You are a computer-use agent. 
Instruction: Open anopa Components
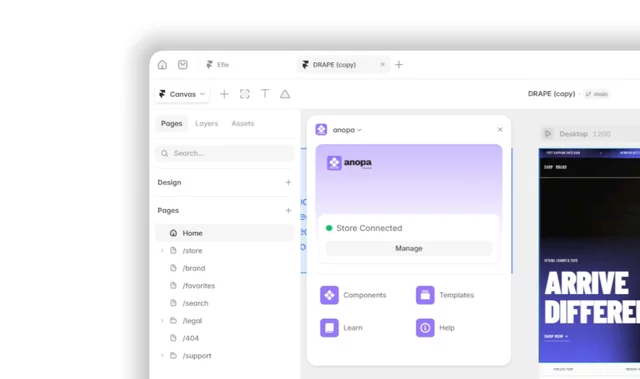click(353, 295)
